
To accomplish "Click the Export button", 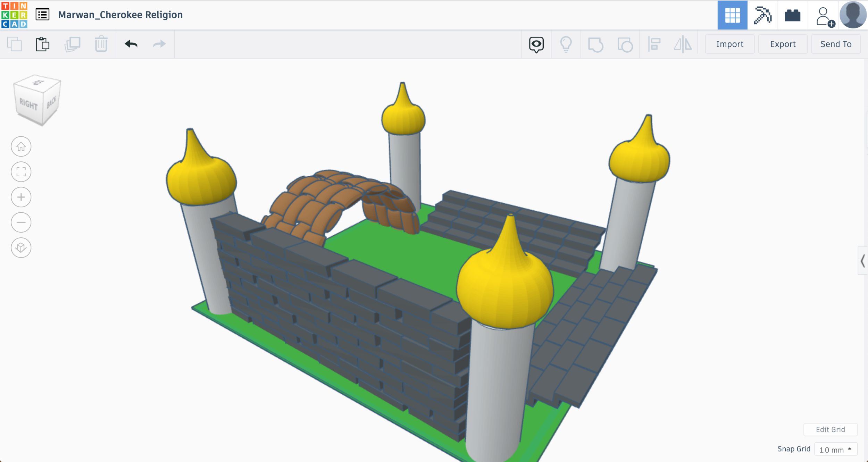I will coord(783,44).
